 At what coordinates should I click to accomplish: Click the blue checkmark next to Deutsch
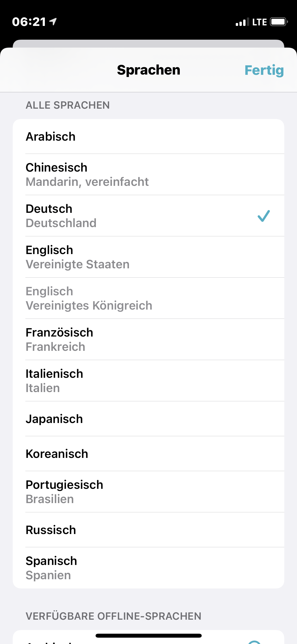(x=263, y=216)
